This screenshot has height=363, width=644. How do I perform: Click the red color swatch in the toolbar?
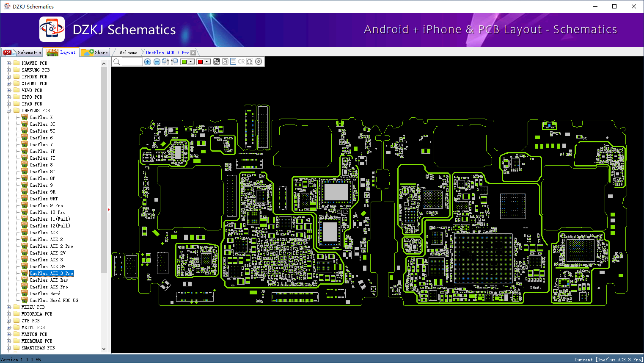[201, 62]
